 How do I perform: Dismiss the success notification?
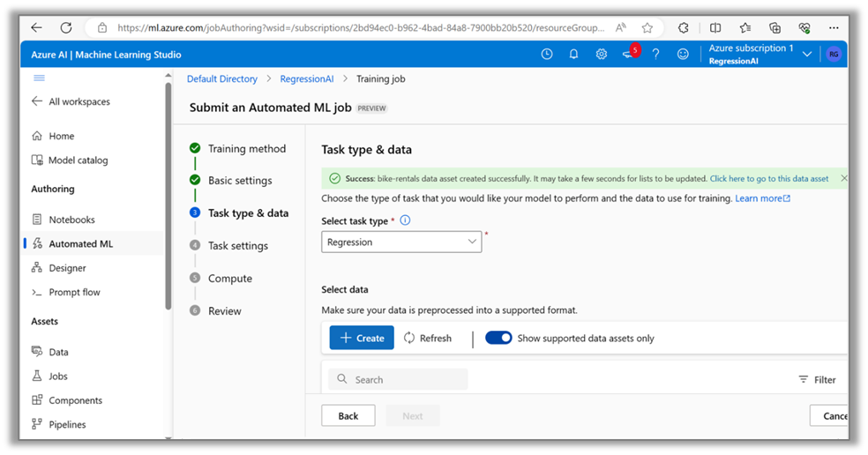(x=843, y=178)
